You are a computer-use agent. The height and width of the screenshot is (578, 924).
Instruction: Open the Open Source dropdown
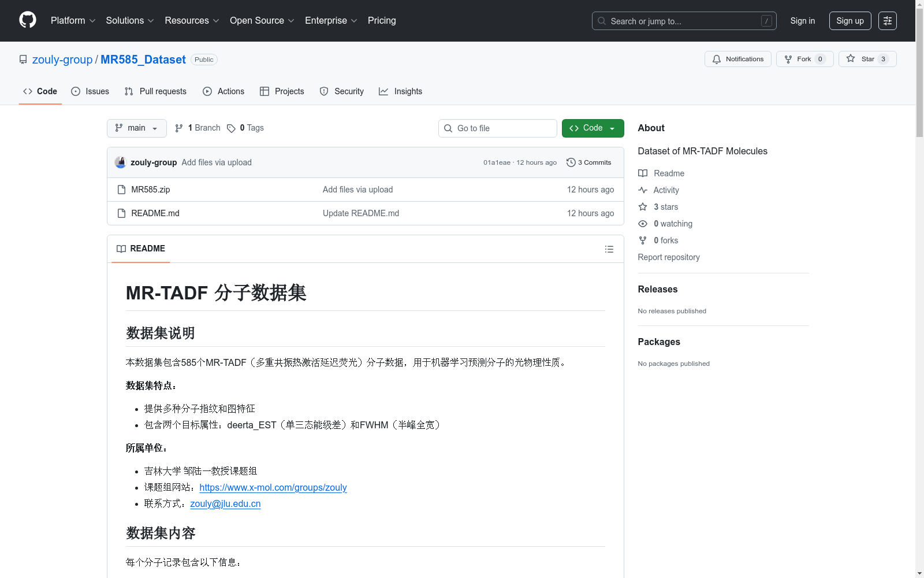[x=262, y=21]
